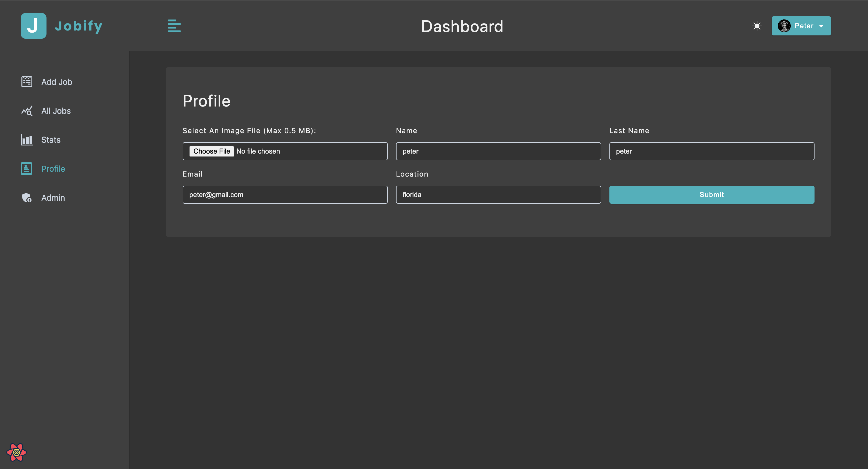Viewport: 868px width, 469px height.
Task: Click the Email input field
Action: [285, 194]
